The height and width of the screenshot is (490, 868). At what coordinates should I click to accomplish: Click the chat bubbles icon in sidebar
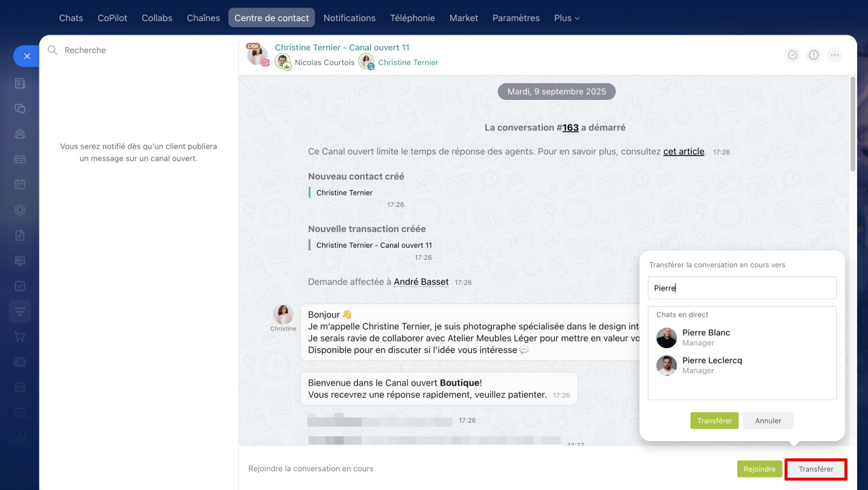(20, 109)
